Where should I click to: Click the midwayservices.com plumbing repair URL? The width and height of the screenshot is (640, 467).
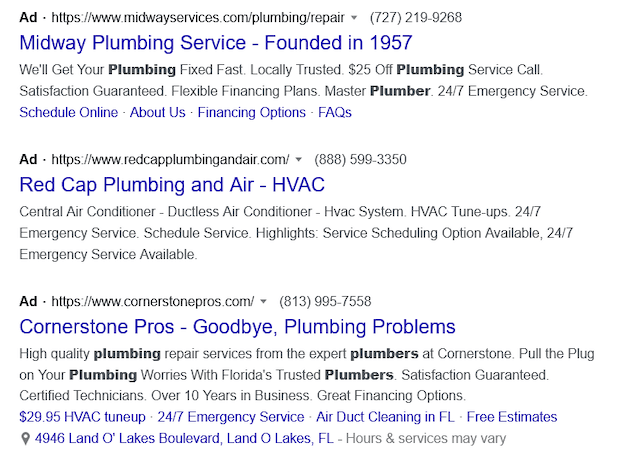click(x=197, y=18)
